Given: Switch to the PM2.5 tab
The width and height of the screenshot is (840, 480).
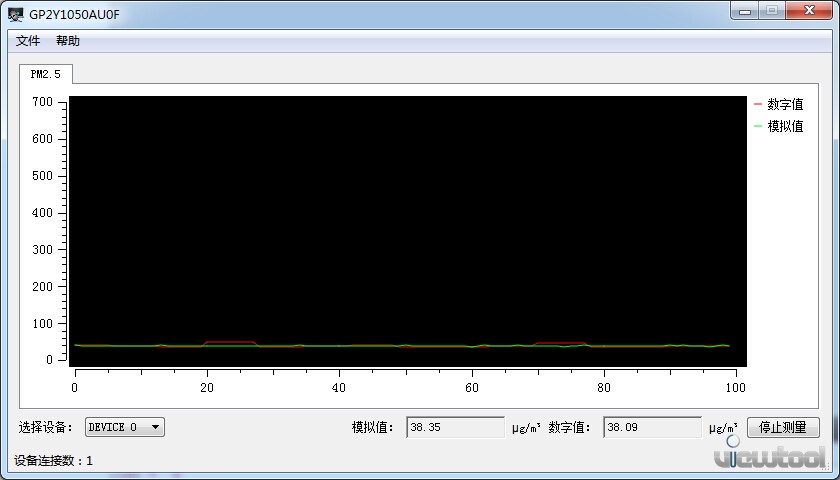Looking at the screenshot, I should pos(46,74).
